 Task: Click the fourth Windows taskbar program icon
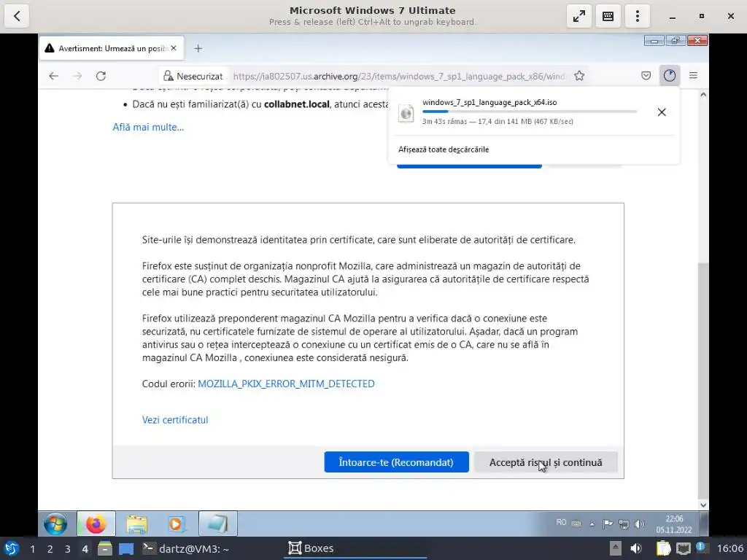pyautogui.click(x=217, y=524)
